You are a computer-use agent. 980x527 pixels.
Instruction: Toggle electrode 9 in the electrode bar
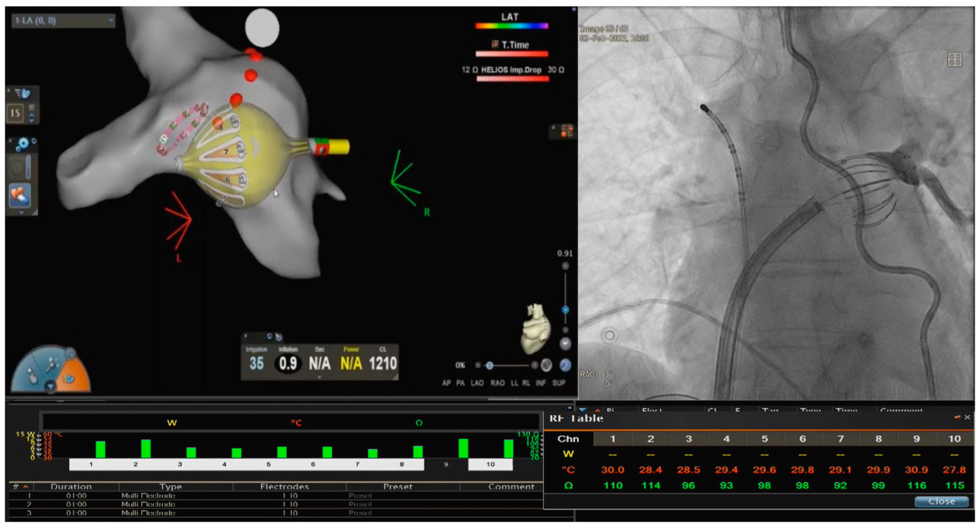[446, 464]
